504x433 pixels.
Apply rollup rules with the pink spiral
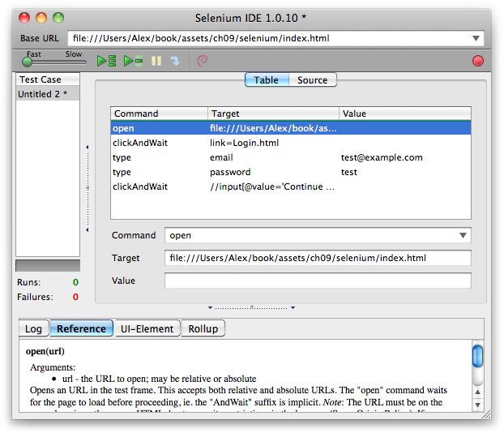pos(203,61)
